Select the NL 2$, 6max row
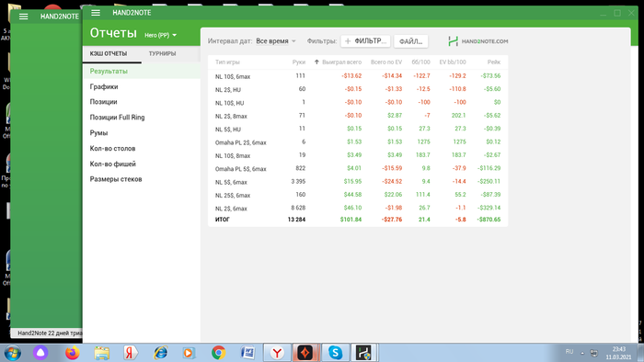 pos(358,208)
